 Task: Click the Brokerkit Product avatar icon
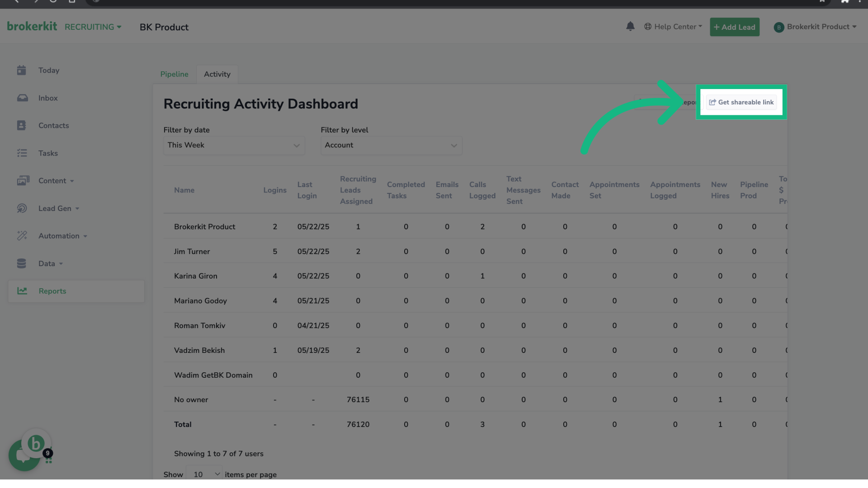click(x=778, y=27)
